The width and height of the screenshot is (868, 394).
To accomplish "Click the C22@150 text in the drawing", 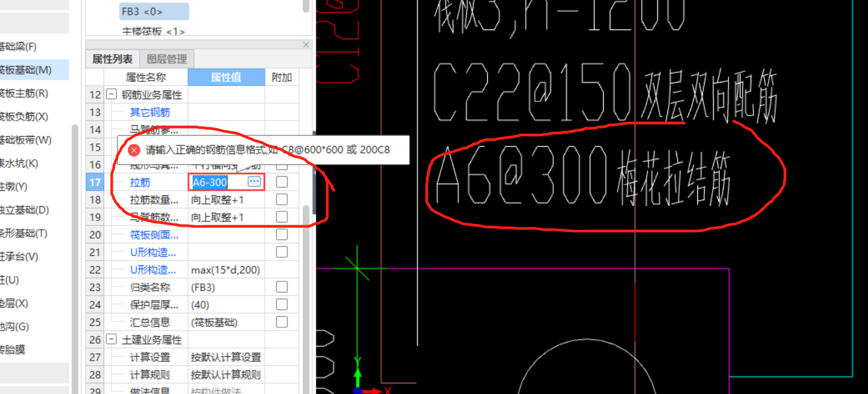I will click(x=532, y=91).
